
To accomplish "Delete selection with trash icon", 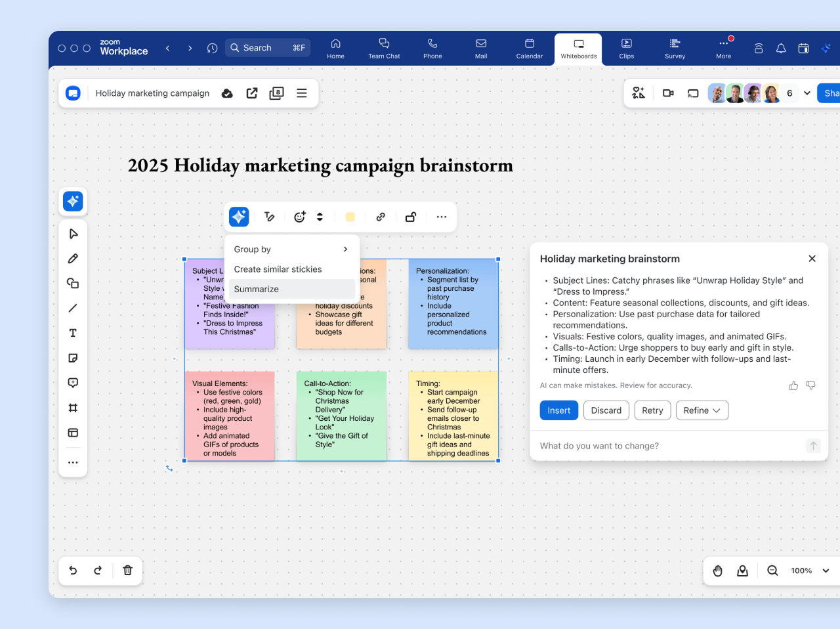I will [x=128, y=571].
